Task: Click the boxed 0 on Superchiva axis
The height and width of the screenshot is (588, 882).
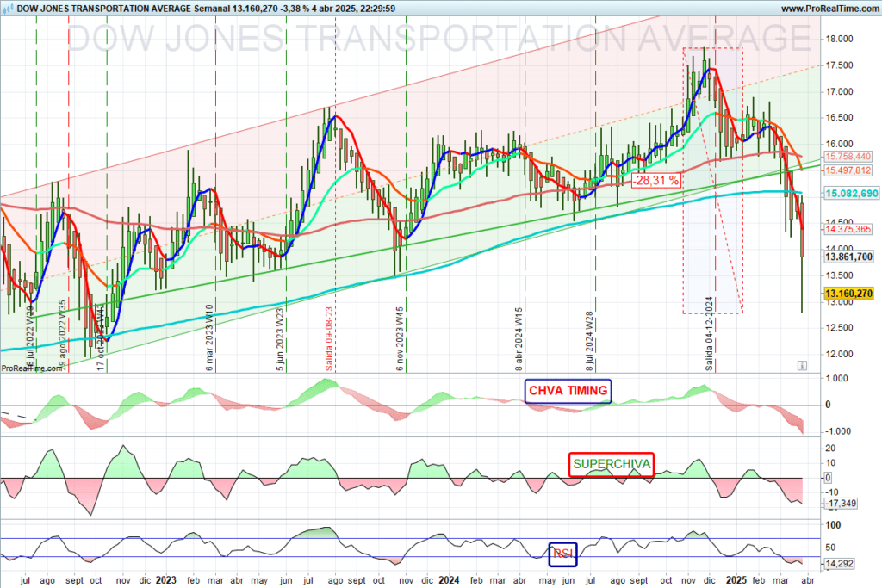Action: [x=828, y=478]
